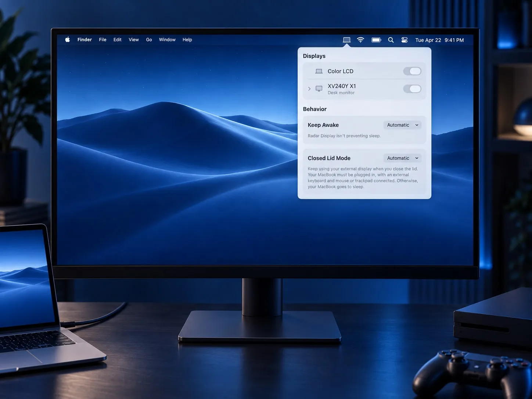This screenshot has height=399, width=532.
Task: Click the monitor icon beside XV240Y X1
Action: (319, 89)
